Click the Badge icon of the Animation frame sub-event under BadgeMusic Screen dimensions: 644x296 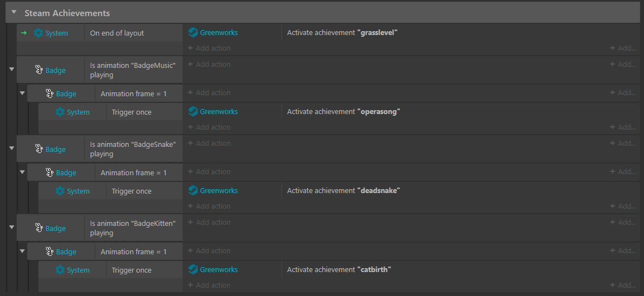coord(50,93)
